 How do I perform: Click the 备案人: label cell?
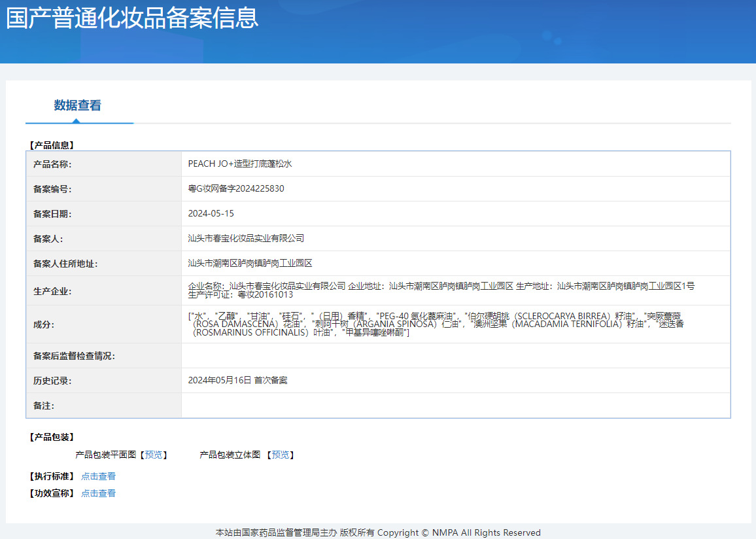(x=104, y=239)
